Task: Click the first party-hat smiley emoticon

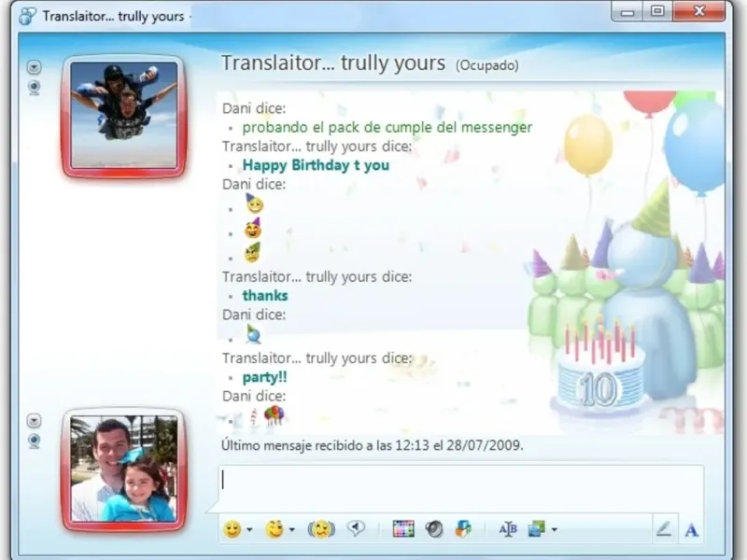Action: click(254, 203)
